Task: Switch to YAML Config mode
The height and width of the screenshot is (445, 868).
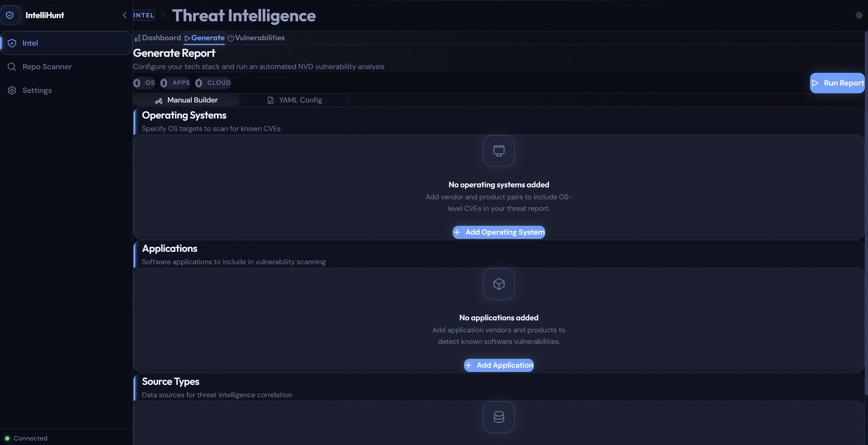Action: click(295, 100)
